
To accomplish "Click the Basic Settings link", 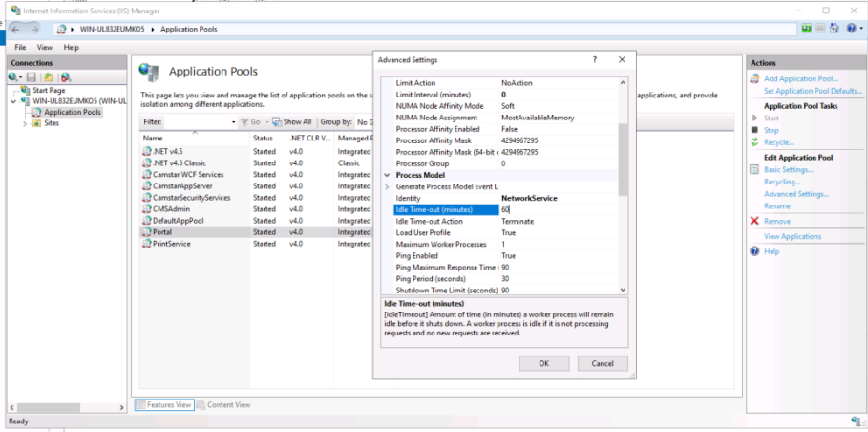I will [789, 170].
